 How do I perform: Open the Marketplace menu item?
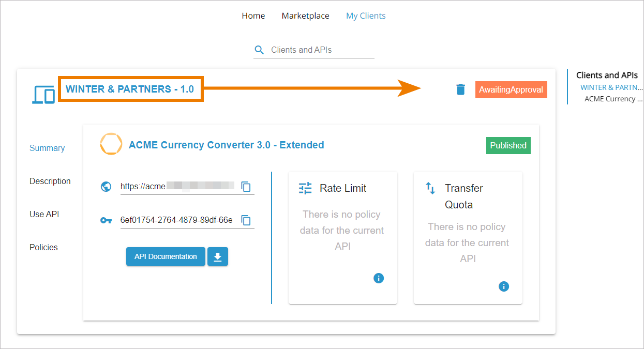point(306,16)
